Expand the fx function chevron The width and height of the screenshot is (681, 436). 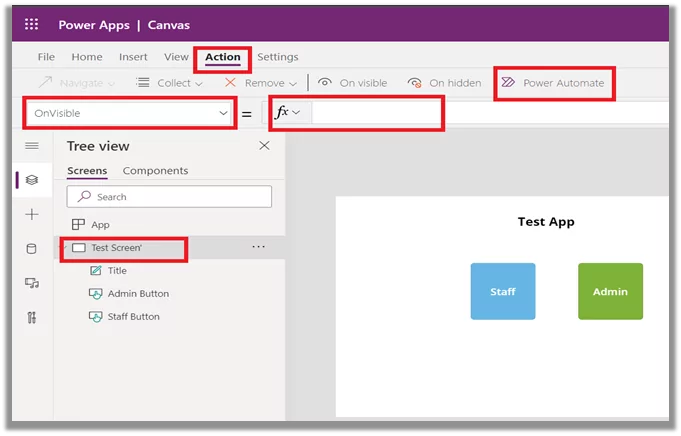click(297, 112)
